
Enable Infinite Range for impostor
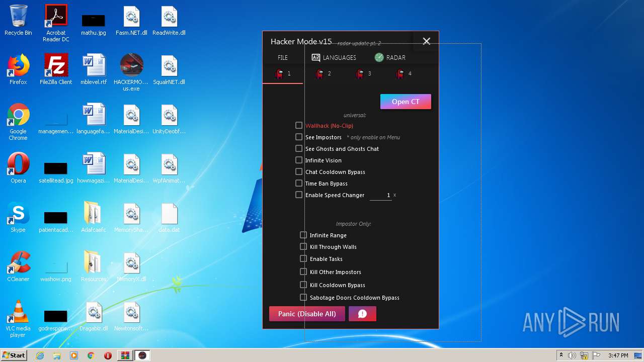(x=303, y=235)
